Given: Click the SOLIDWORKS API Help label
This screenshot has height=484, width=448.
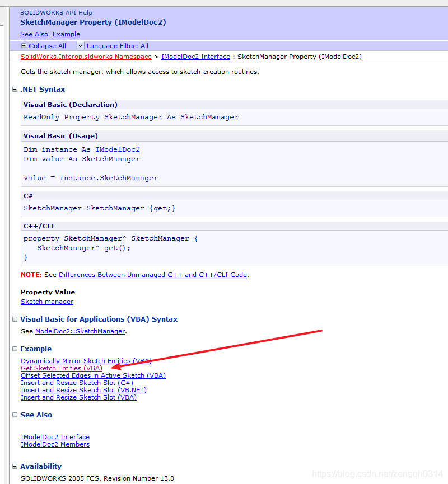Looking at the screenshot, I should click(x=56, y=13).
